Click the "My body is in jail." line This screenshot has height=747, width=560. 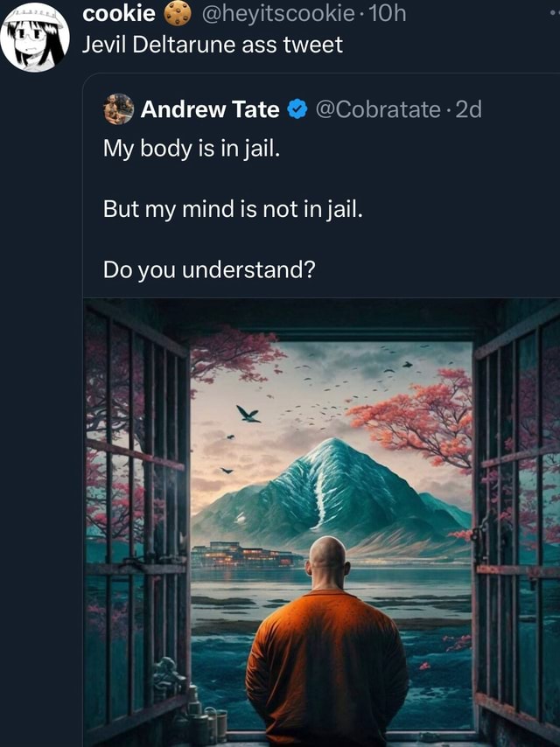pos(192,149)
